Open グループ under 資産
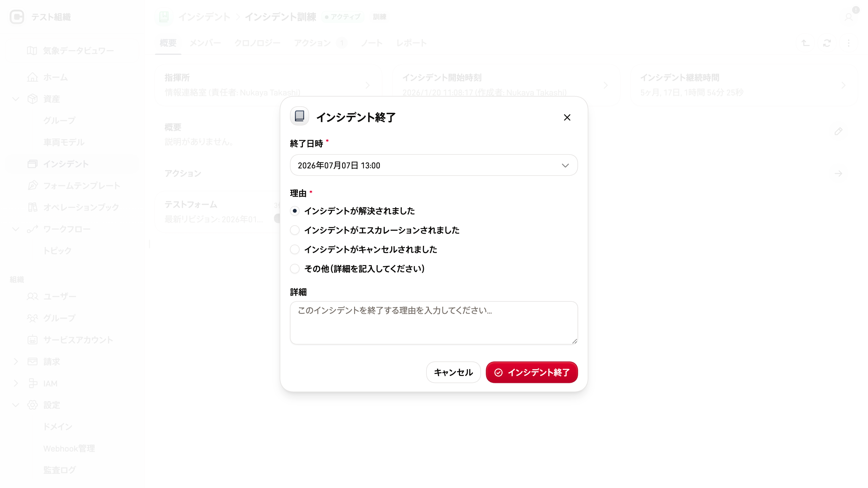868x488 pixels. [x=59, y=120]
